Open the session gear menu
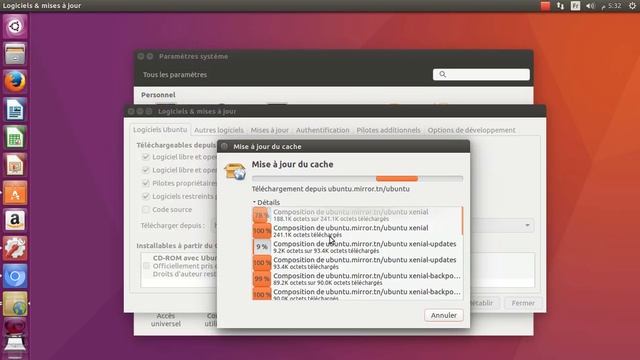 point(632,6)
